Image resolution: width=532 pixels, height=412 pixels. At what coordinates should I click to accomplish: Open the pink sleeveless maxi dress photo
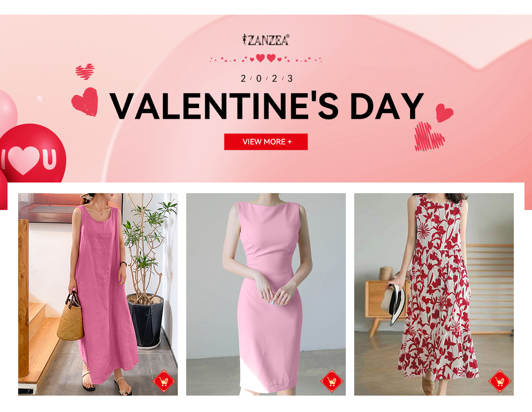click(98, 294)
